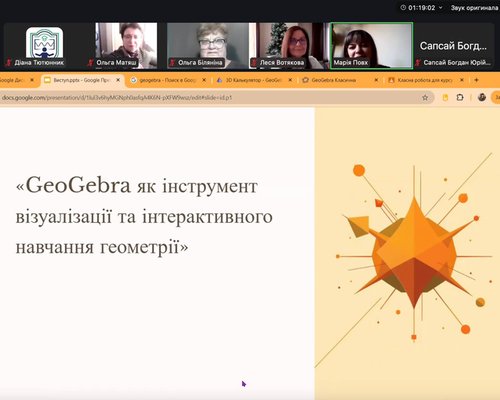Click the orange geometric star illustration on slide

point(413,253)
